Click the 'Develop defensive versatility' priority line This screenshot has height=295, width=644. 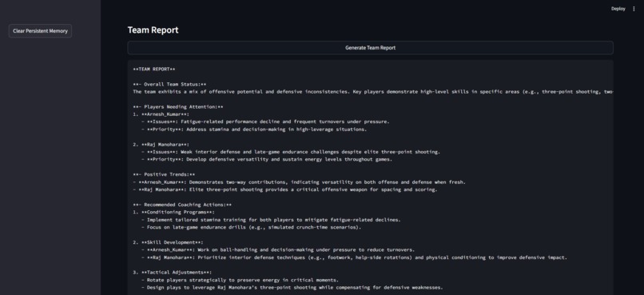[267, 159]
